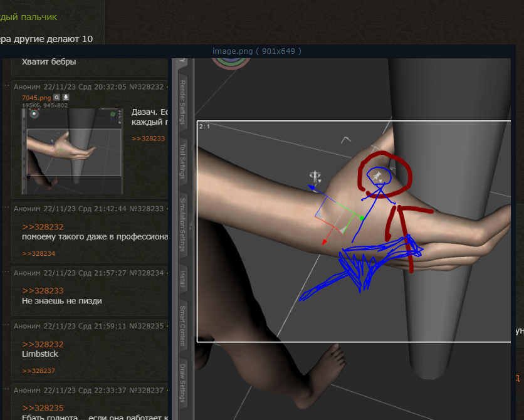This screenshot has height=420, width=524.
Task: Click the text "Limbstick"
Action: [40, 354]
